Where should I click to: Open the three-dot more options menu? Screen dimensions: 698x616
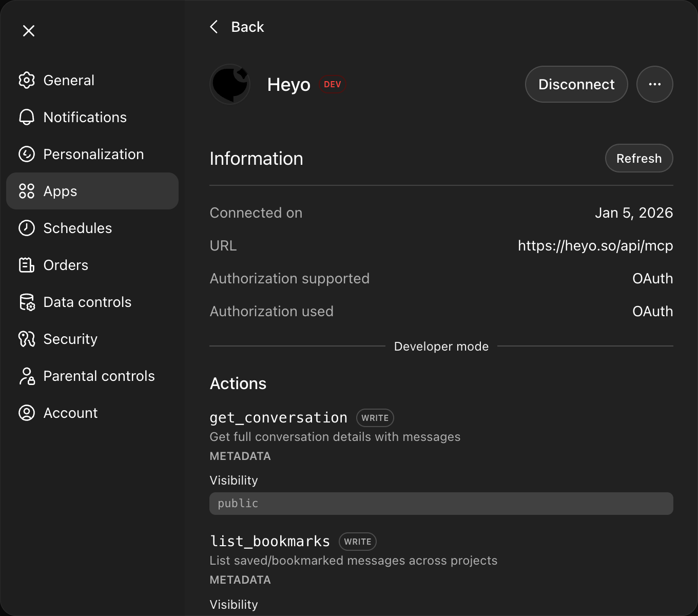coord(654,84)
